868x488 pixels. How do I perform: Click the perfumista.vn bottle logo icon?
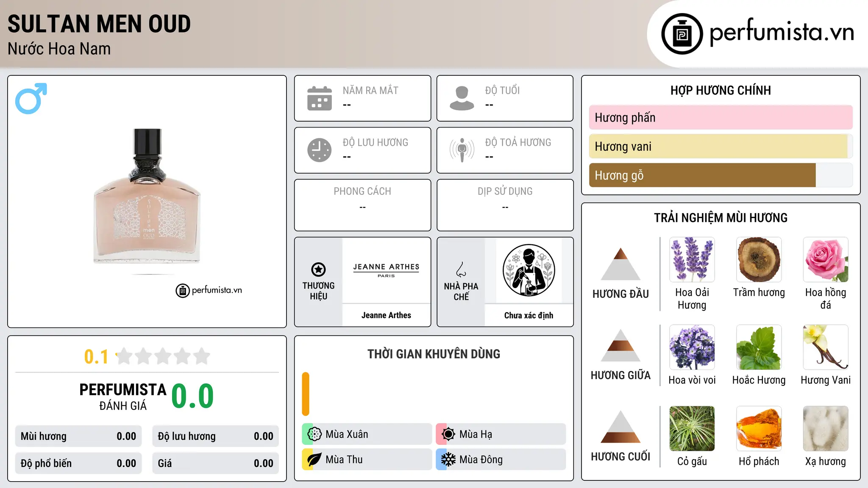click(x=682, y=34)
